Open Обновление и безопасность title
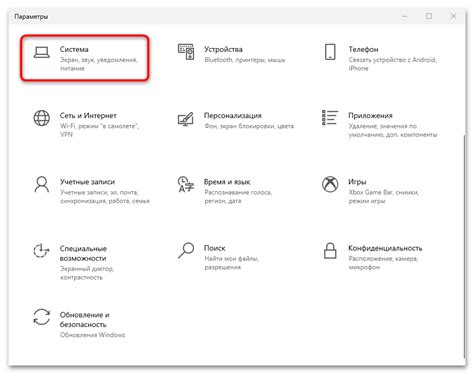The width and height of the screenshot is (474, 374). (84, 320)
